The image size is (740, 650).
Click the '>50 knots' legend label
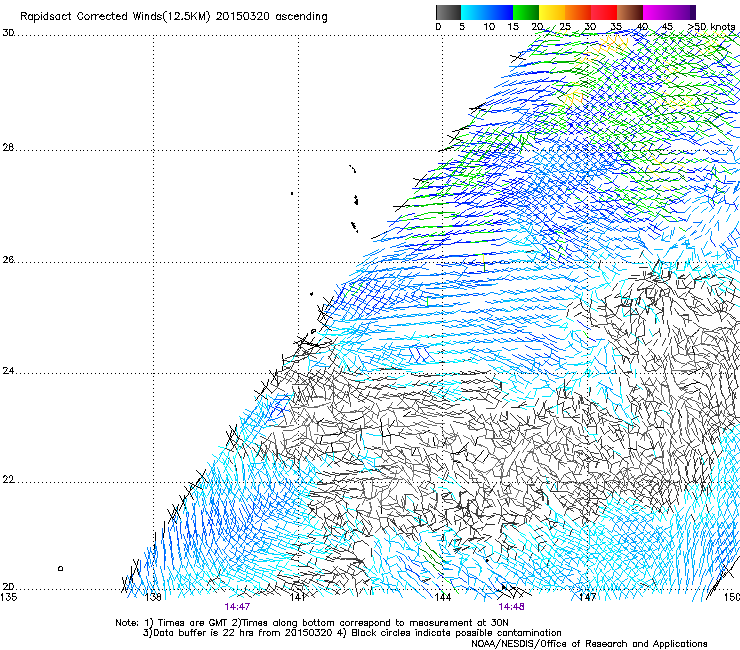click(711, 27)
